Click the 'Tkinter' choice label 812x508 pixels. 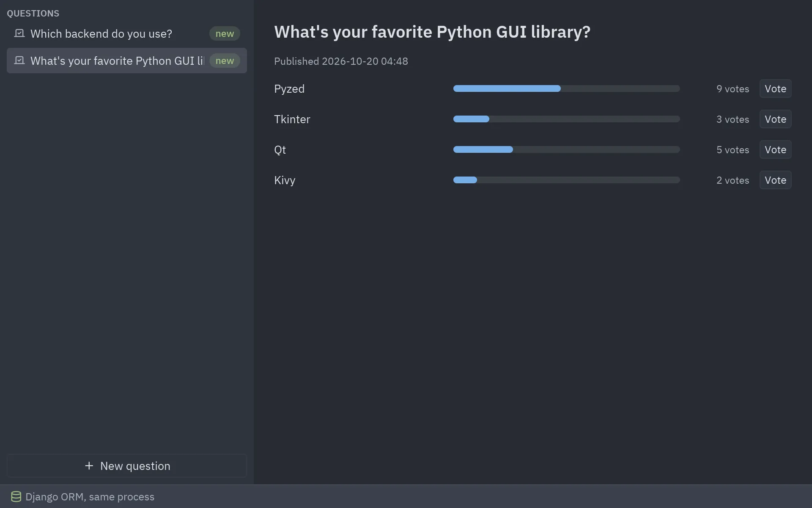tap(292, 119)
